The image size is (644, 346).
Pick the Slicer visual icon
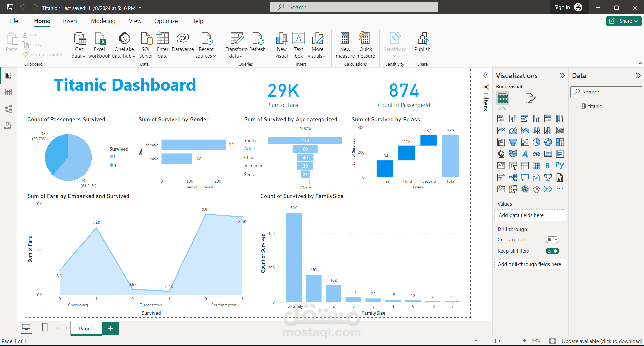[x=513, y=165]
